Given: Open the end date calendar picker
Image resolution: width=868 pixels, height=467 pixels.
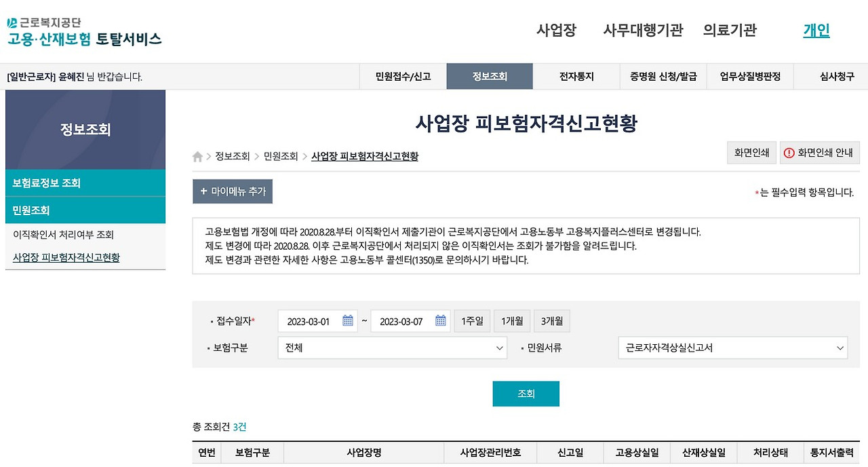Looking at the screenshot, I should pyautogui.click(x=441, y=320).
